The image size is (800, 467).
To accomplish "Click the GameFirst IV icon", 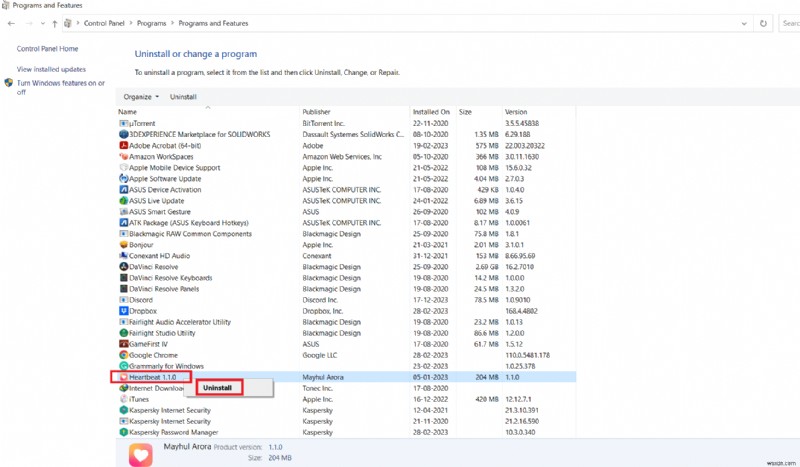I will click(x=123, y=344).
